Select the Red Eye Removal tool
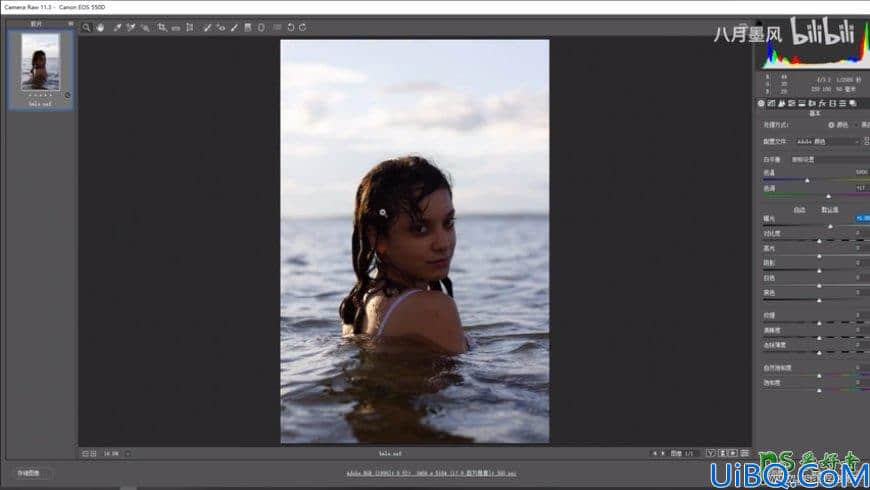Screen dimensions: 870x490 [x=221, y=27]
